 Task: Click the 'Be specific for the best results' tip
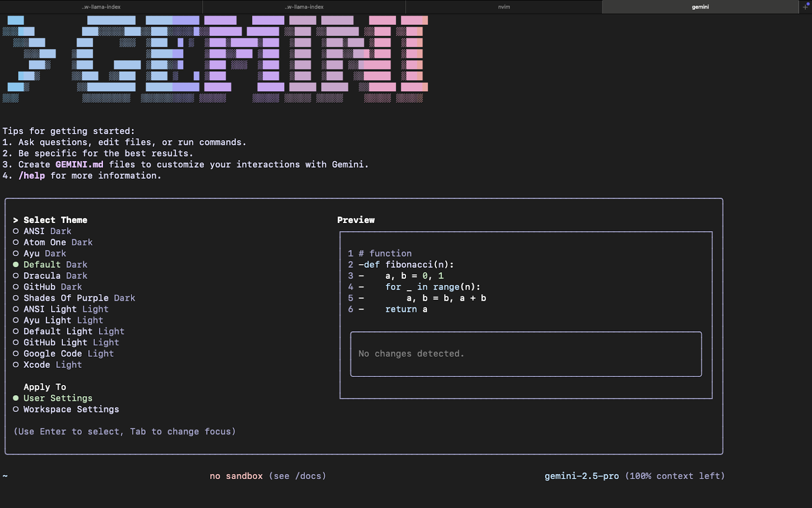(106, 153)
